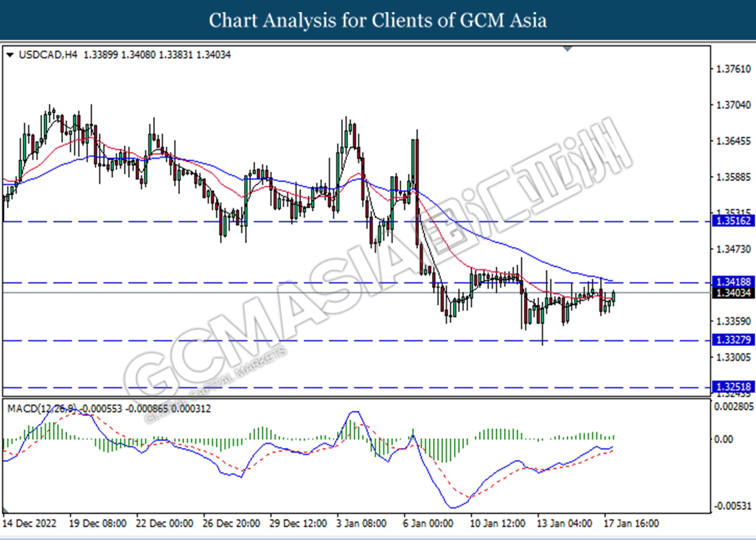Select the 1.32518 support level label

point(733,386)
